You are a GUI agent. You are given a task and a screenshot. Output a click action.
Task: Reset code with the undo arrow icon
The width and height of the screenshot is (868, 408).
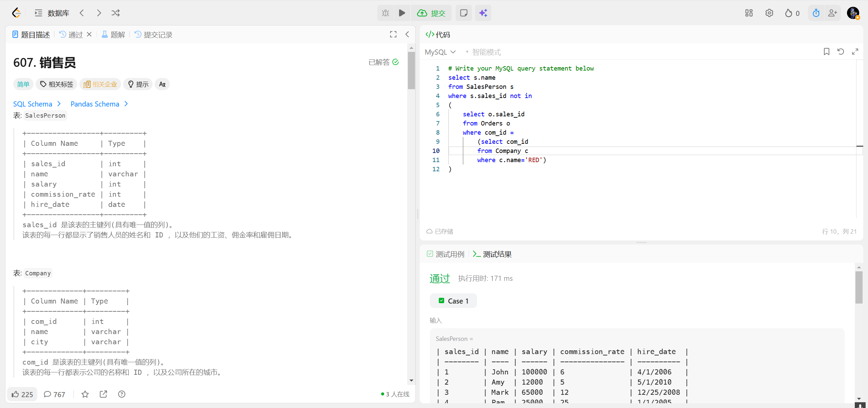tap(841, 52)
